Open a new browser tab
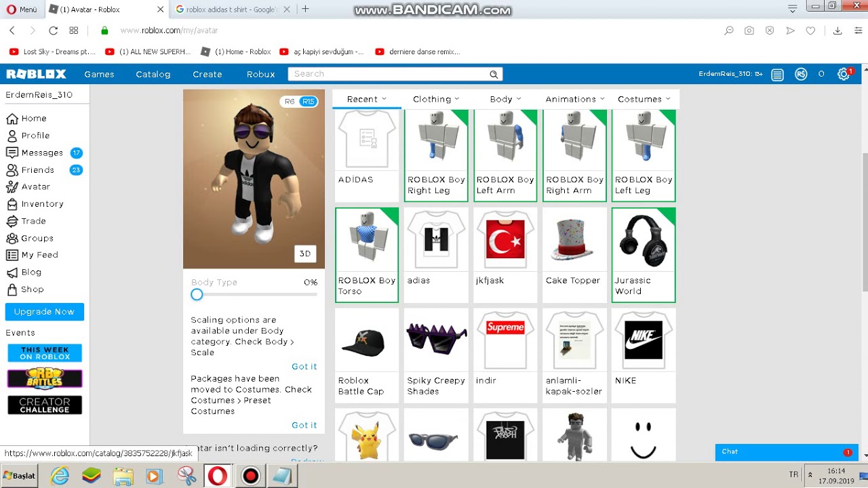 (305, 9)
